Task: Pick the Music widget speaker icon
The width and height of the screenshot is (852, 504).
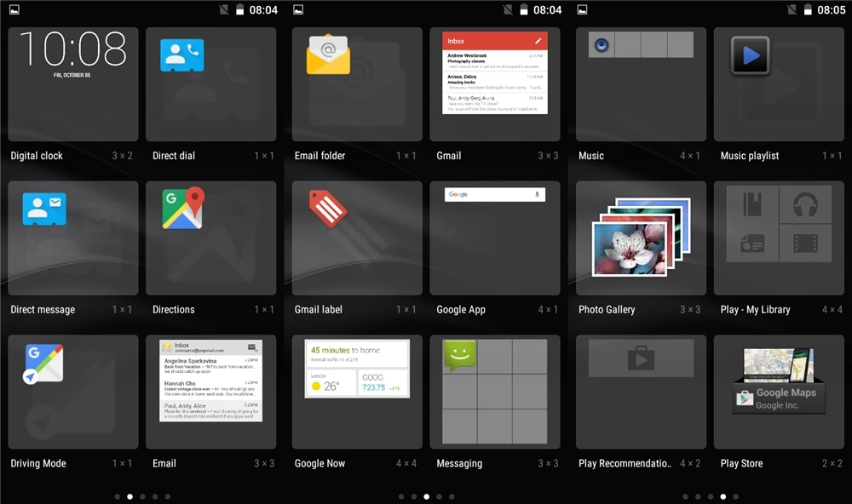Action: pyautogui.click(x=602, y=44)
